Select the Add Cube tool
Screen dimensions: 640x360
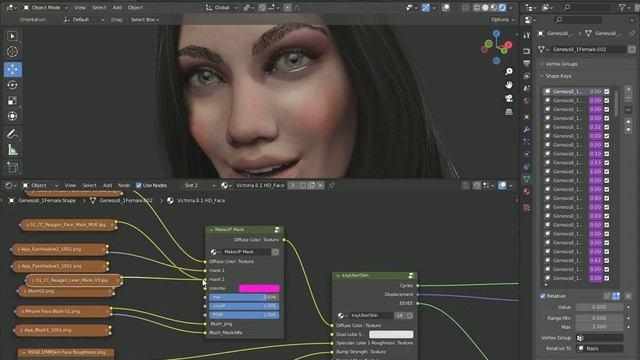coord(12,167)
